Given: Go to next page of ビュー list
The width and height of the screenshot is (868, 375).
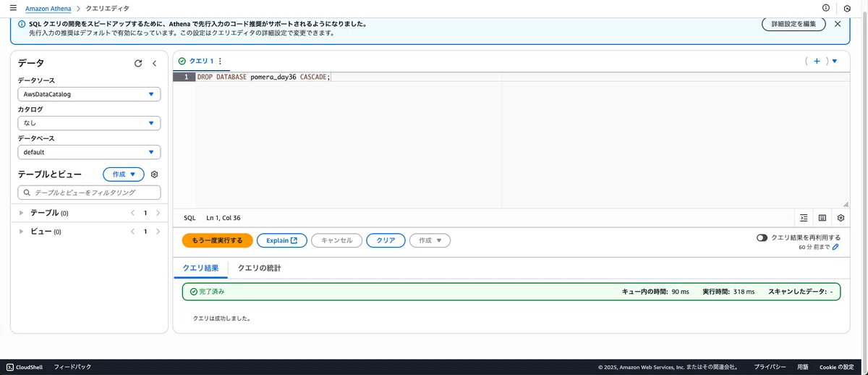Looking at the screenshot, I should click(x=158, y=232).
